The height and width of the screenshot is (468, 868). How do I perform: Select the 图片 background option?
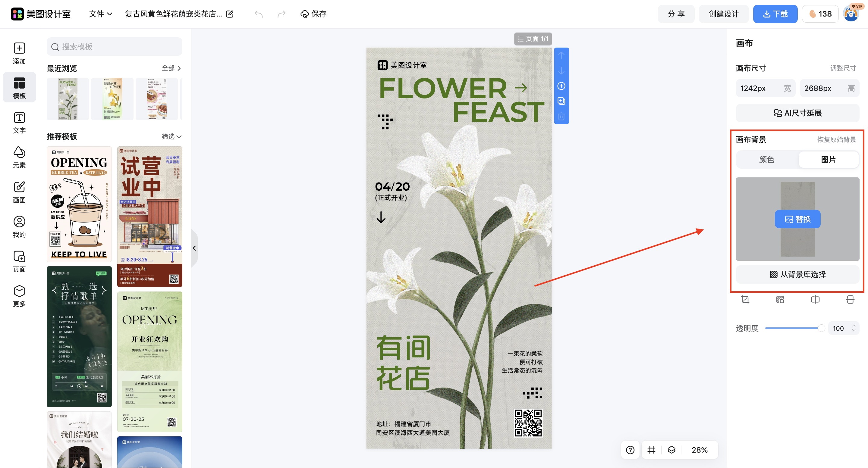coord(828,160)
